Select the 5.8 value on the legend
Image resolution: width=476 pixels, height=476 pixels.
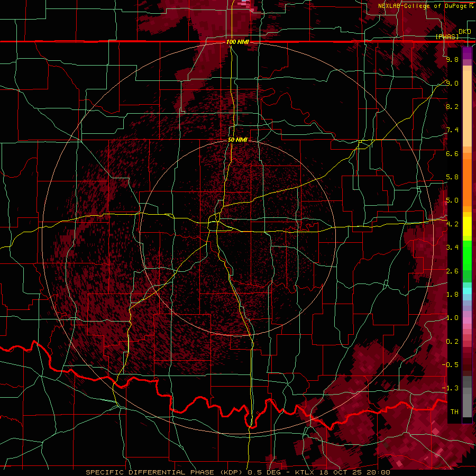tap(452, 177)
